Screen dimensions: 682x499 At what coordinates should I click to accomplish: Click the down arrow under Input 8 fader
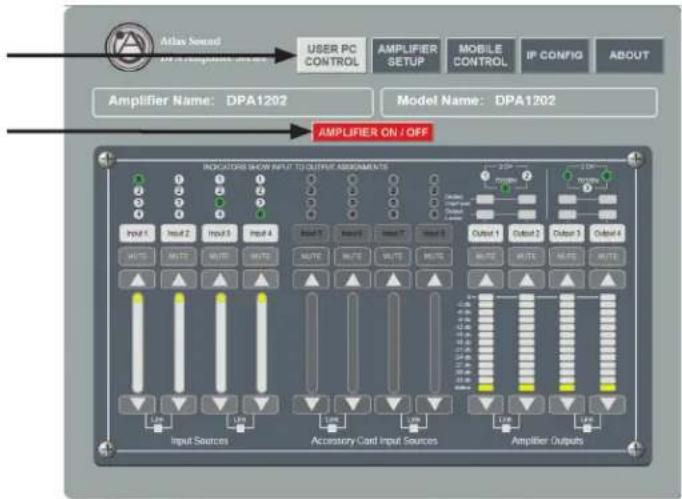[434, 405]
